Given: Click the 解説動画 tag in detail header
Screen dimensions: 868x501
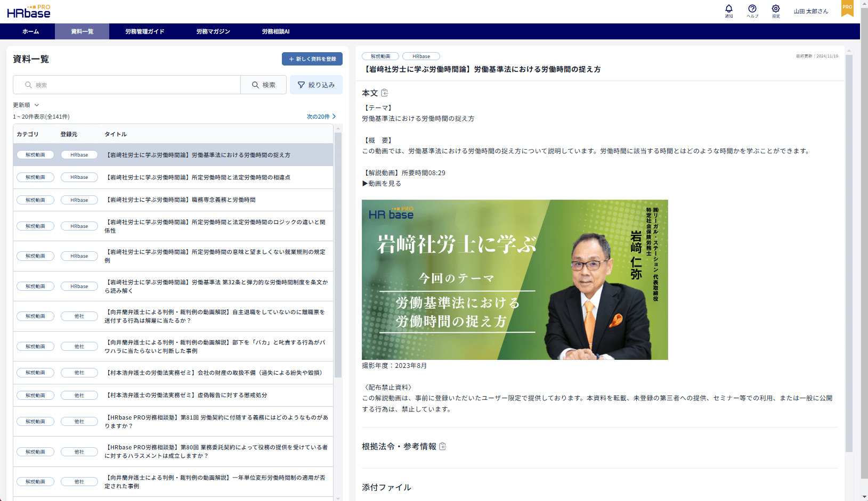Looking at the screenshot, I should (380, 56).
